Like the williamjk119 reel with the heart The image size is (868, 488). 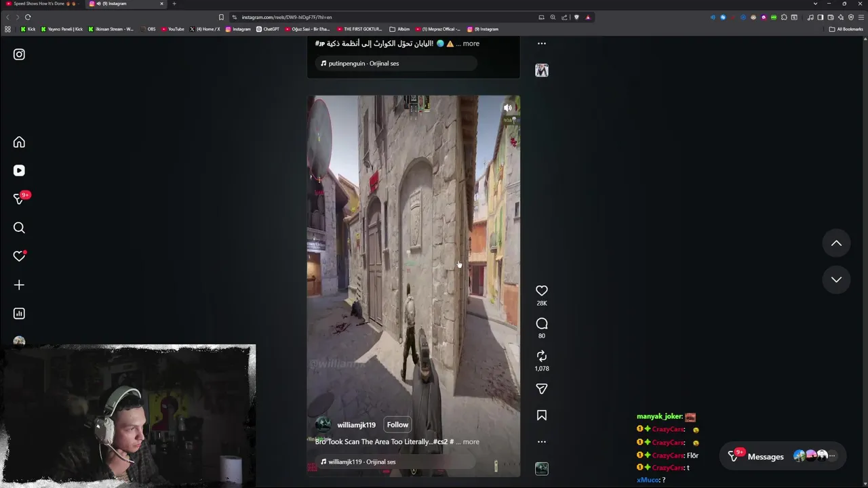541,291
